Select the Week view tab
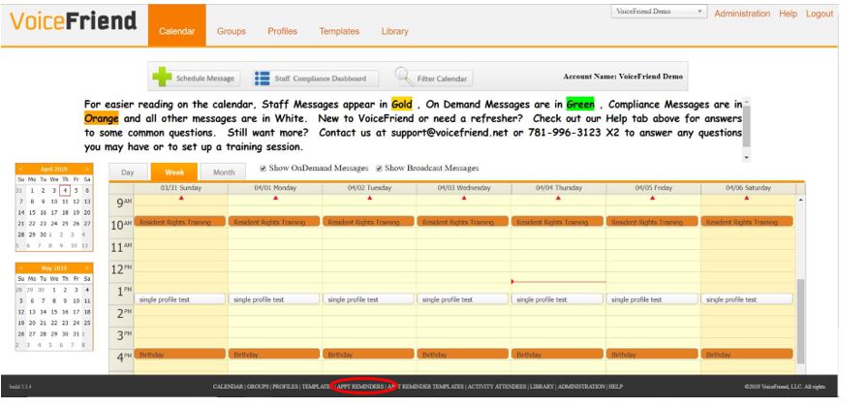This screenshot has width=868, height=408. [173, 173]
